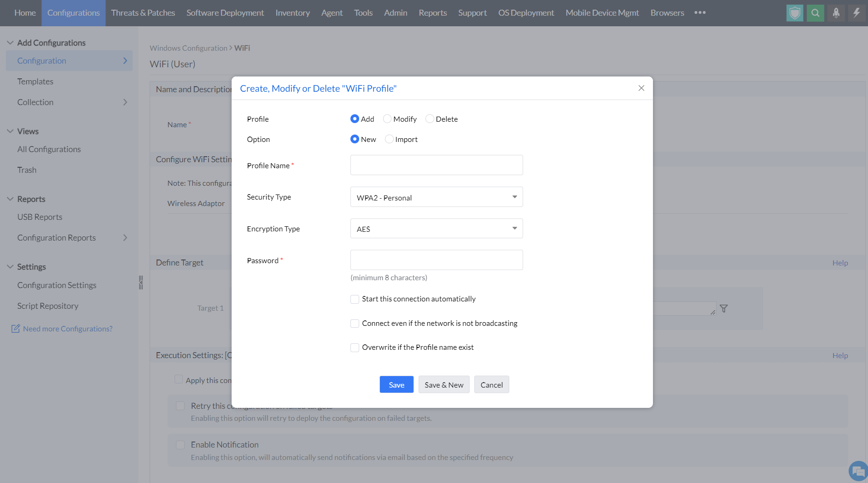The height and width of the screenshot is (483, 868).
Task: Open search with the magnifier icon
Action: coord(816,13)
